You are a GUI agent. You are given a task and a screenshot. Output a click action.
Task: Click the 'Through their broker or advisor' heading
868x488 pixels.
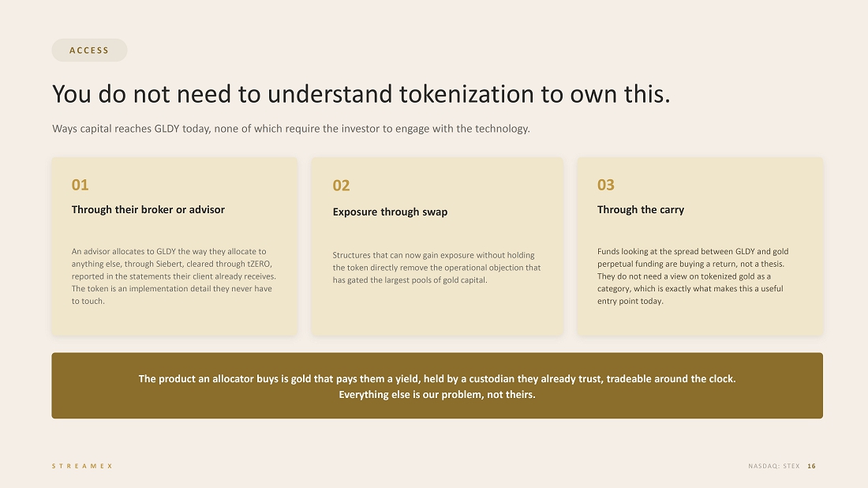click(x=148, y=209)
